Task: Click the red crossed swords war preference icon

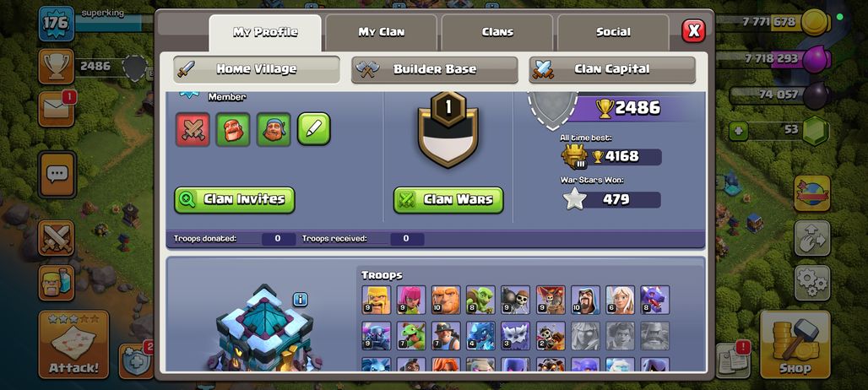Action: pyautogui.click(x=193, y=129)
